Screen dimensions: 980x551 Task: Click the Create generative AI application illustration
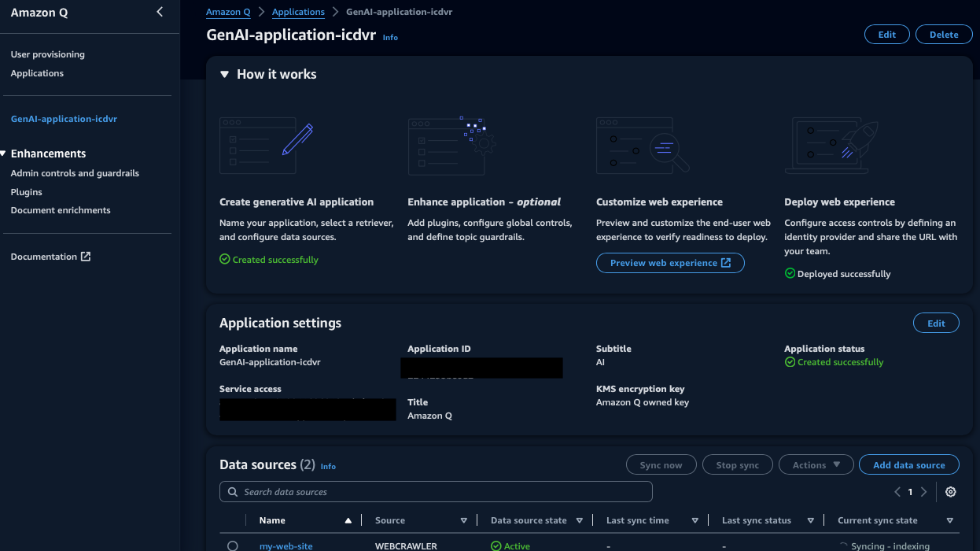[x=267, y=146]
